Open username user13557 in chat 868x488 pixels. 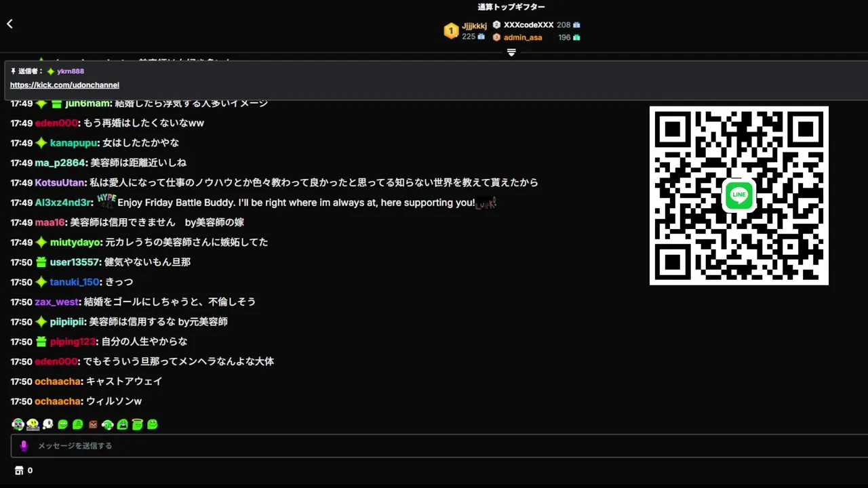(75, 262)
